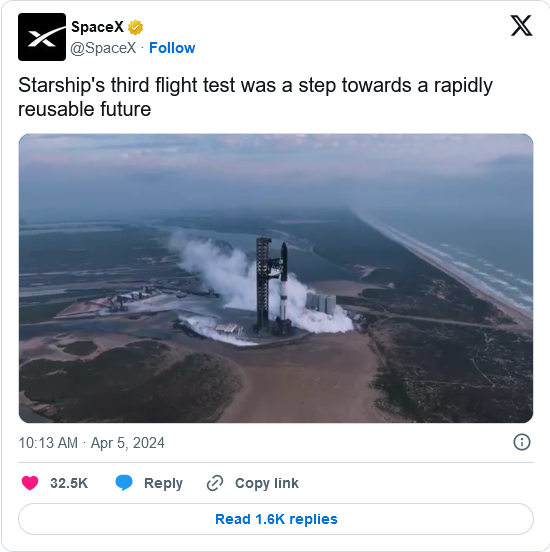Click the tweet text about Starship's flight

[x=255, y=97]
